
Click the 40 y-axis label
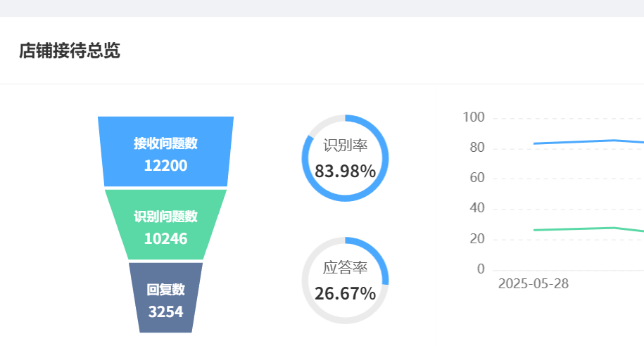(476, 208)
